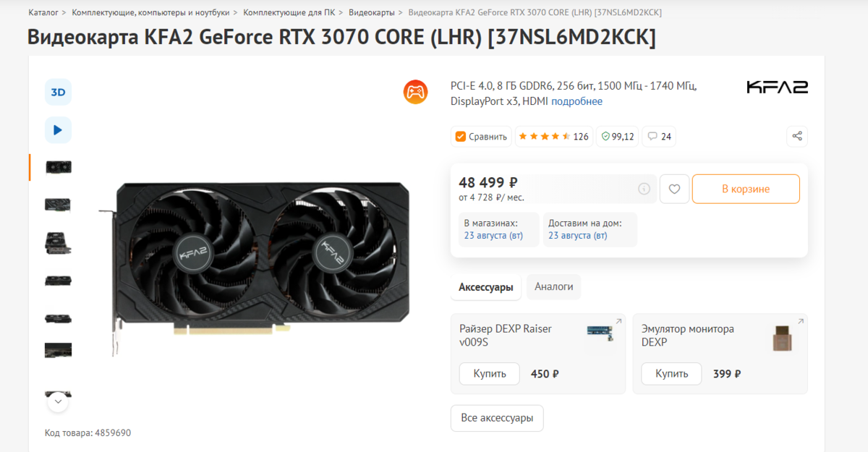Click the KFA2 brand logo
The width and height of the screenshot is (868, 452).
(x=777, y=88)
